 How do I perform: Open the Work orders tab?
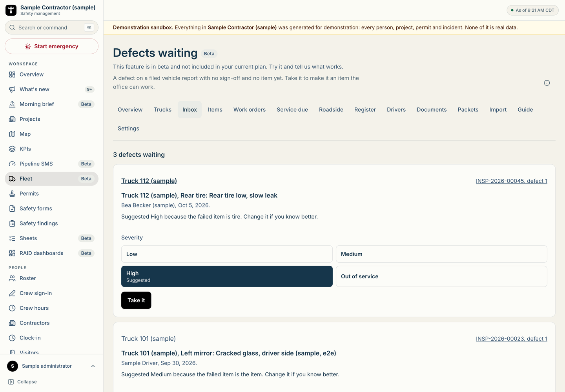250,110
